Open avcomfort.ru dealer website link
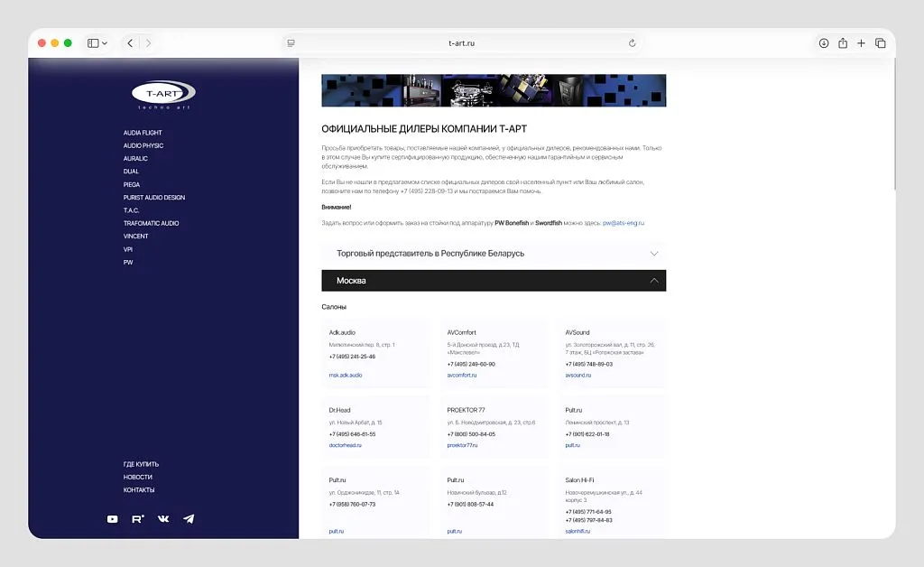The width and height of the screenshot is (924, 567). click(461, 375)
